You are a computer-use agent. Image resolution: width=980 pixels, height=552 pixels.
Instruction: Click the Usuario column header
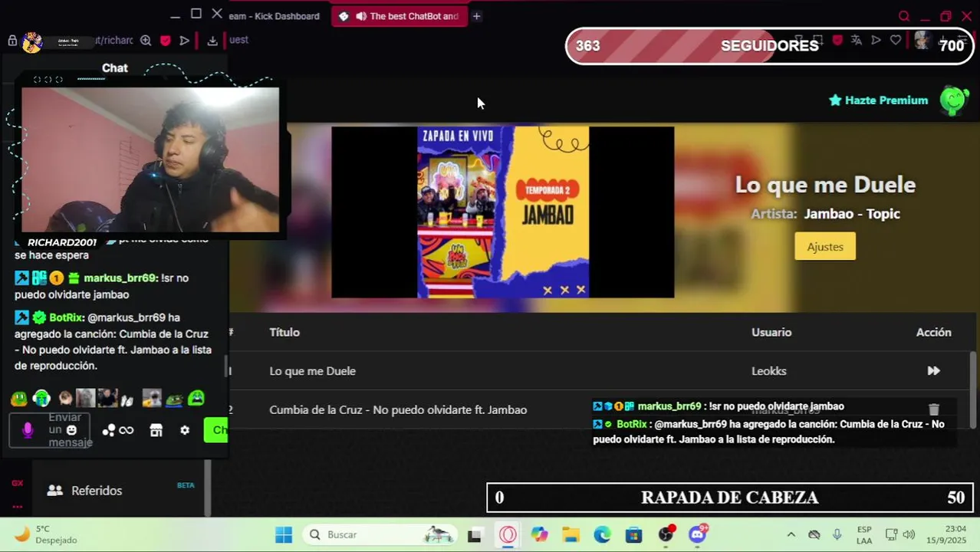pos(771,332)
